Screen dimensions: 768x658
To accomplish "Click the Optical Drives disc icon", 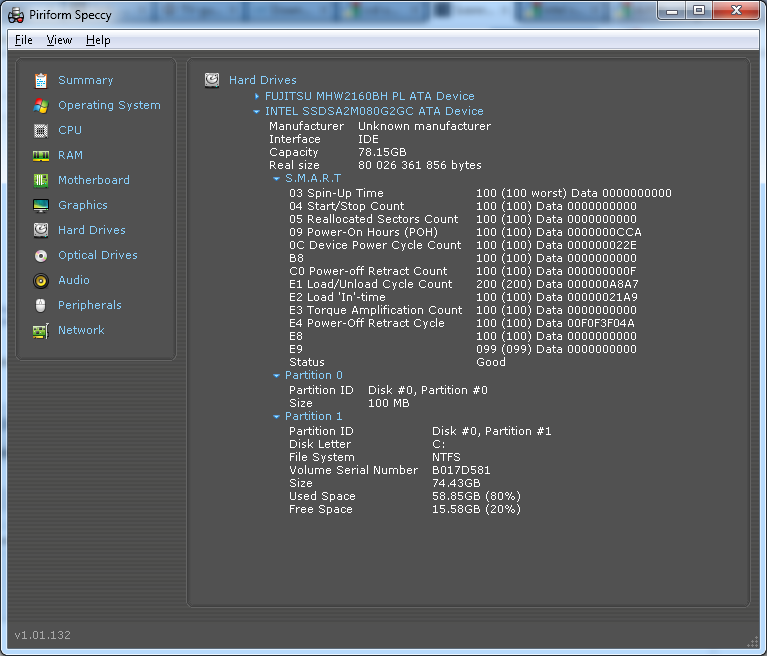I will pos(41,256).
